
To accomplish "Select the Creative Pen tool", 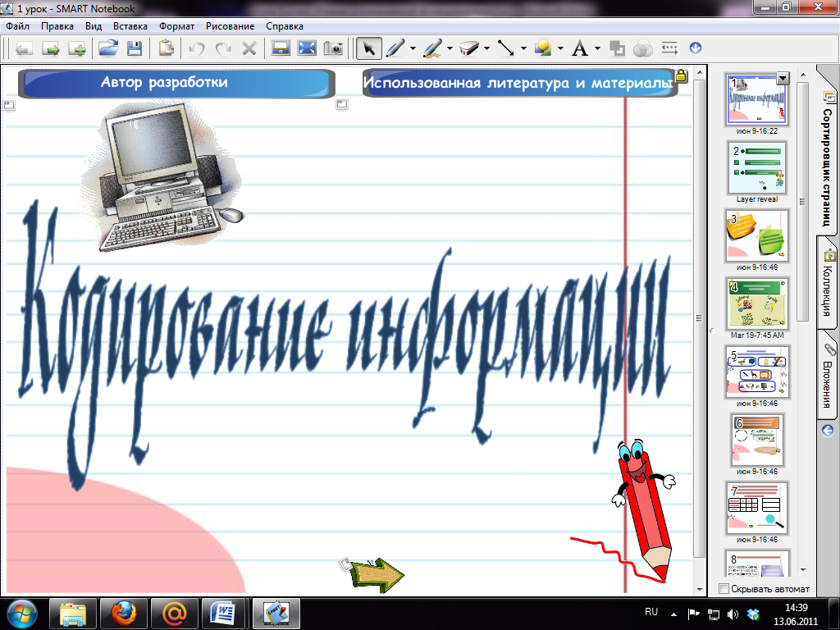I will (432, 48).
